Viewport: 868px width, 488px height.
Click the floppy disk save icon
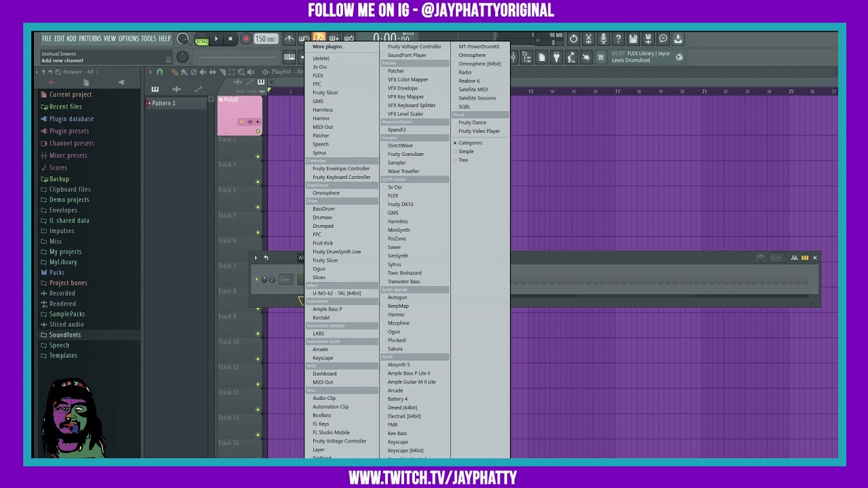[x=633, y=39]
